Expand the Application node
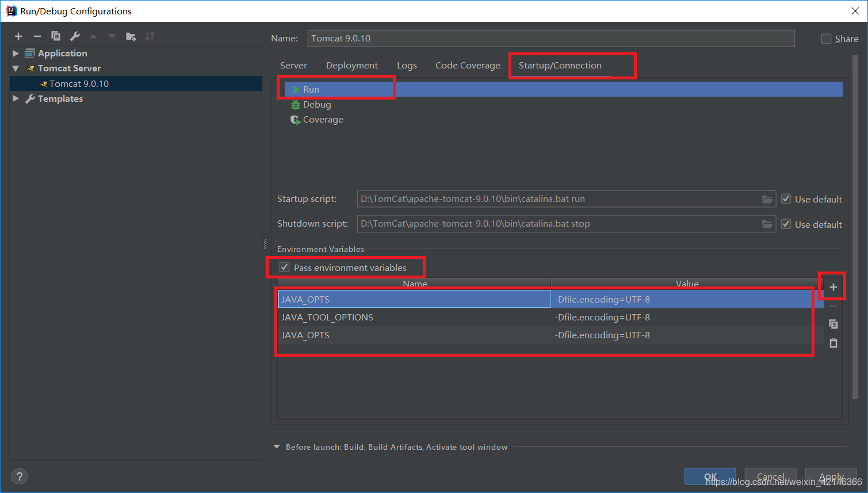868x493 pixels. pyautogui.click(x=16, y=53)
